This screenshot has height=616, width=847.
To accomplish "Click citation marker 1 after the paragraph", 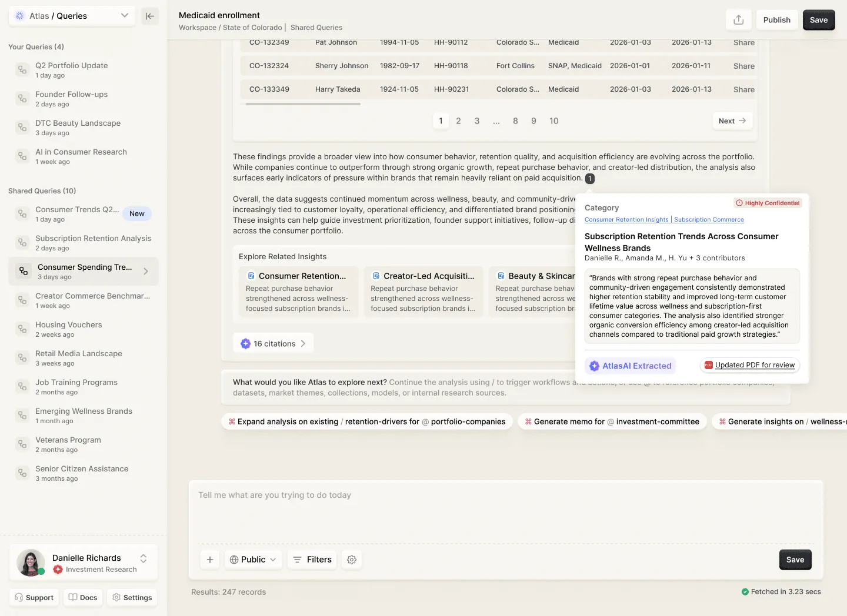I will point(590,178).
